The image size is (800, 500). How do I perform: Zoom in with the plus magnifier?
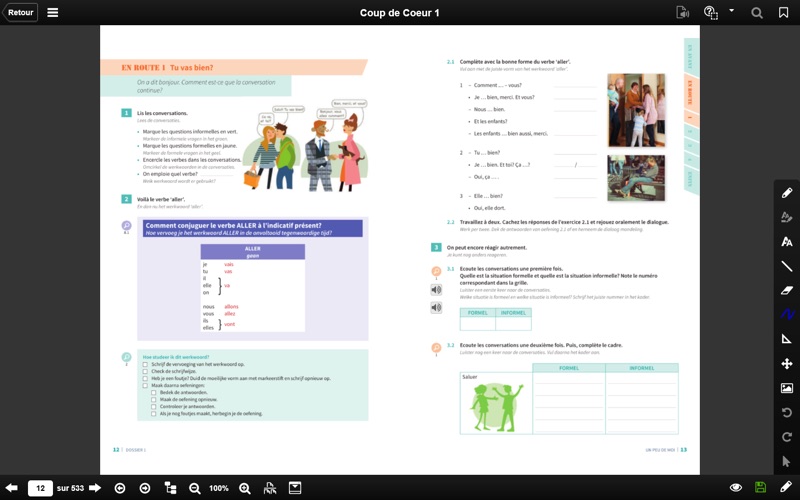(x=245, y=488)
